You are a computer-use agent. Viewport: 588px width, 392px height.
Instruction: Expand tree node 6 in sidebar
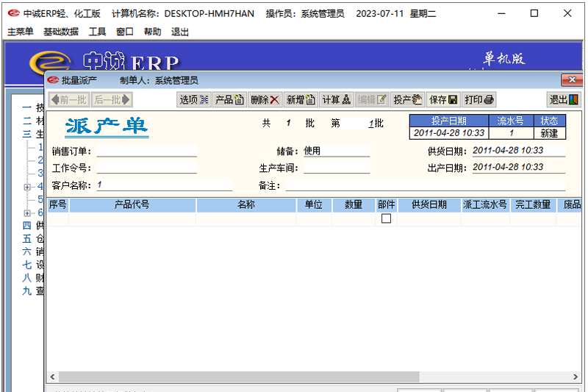(27, 213)
